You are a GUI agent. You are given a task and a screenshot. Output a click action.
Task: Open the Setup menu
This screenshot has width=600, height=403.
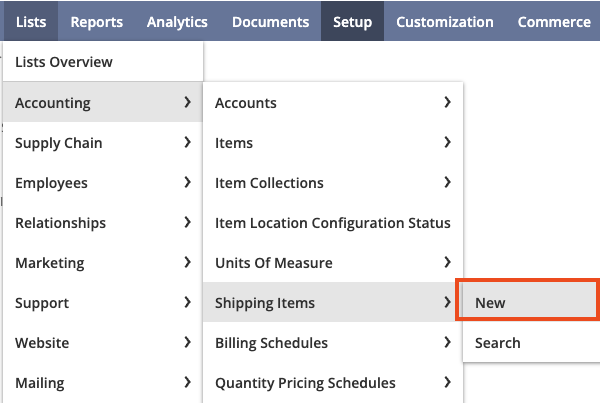(352, 21)
